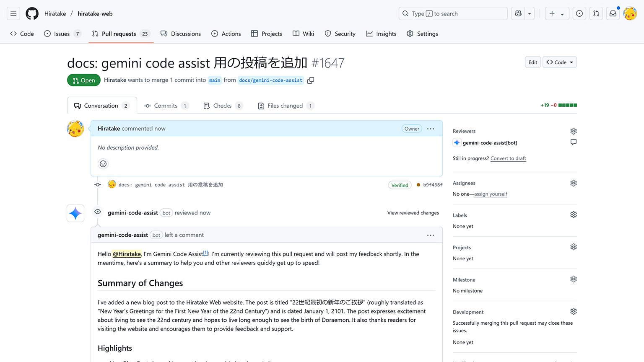The height and width of the screenshot is (362, 644).
Task: Click the main base branch label
Action: (215, 80)
